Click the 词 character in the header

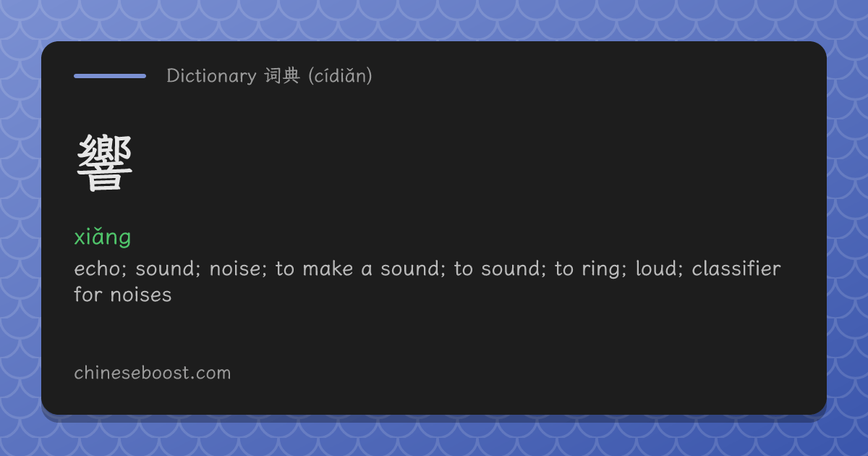[273, 76]
